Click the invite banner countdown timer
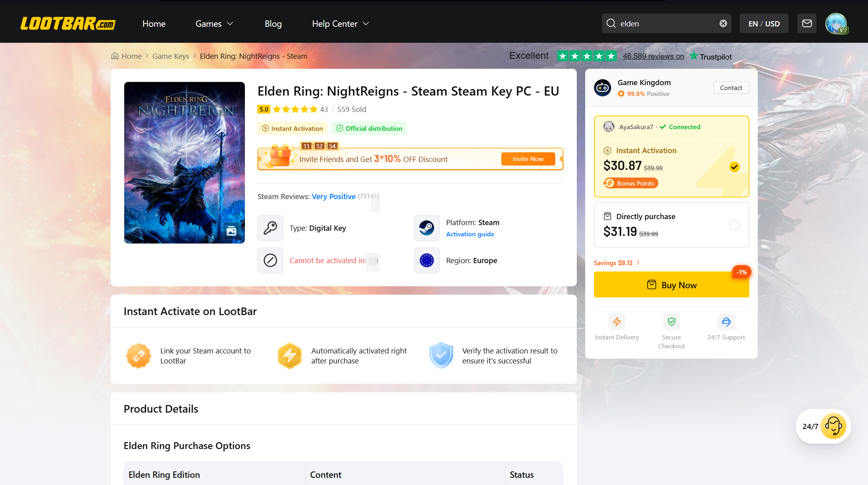The image size is (868, 485). point(319,146)
